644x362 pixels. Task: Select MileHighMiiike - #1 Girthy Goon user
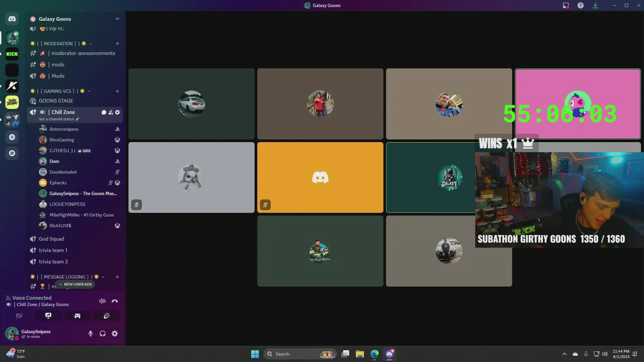click(x=79, y=215)
